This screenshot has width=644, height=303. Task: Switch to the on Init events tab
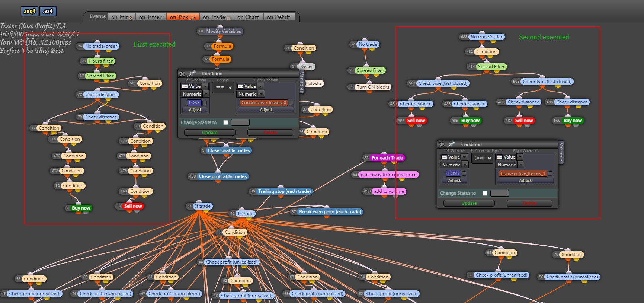tap(122, 17)
